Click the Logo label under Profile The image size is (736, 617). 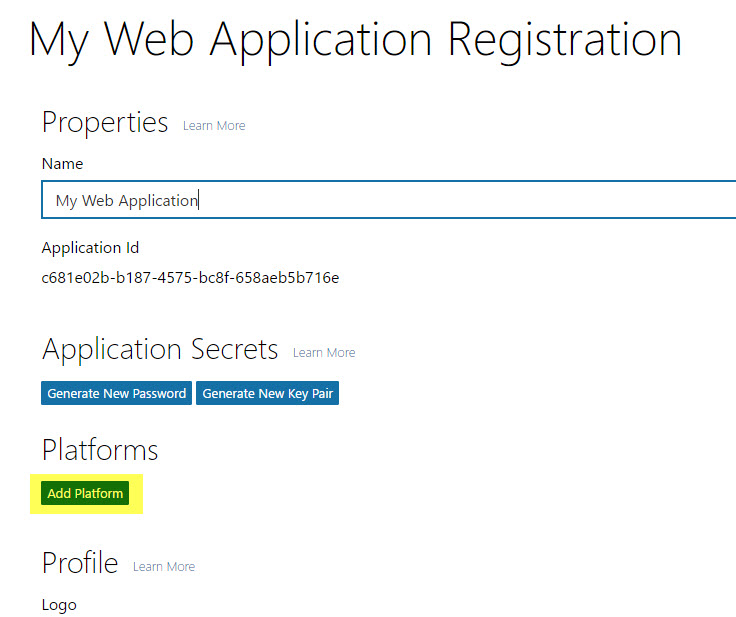59,606
